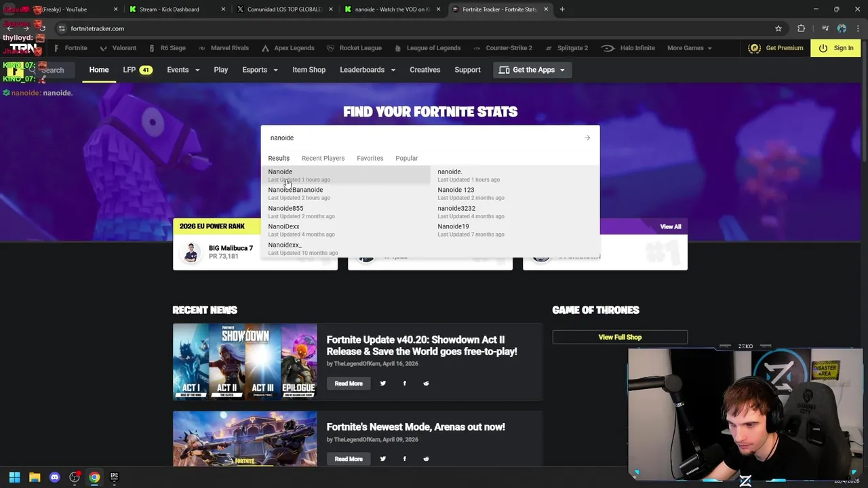Expand the Leaderboards dropdown menu

368,70
